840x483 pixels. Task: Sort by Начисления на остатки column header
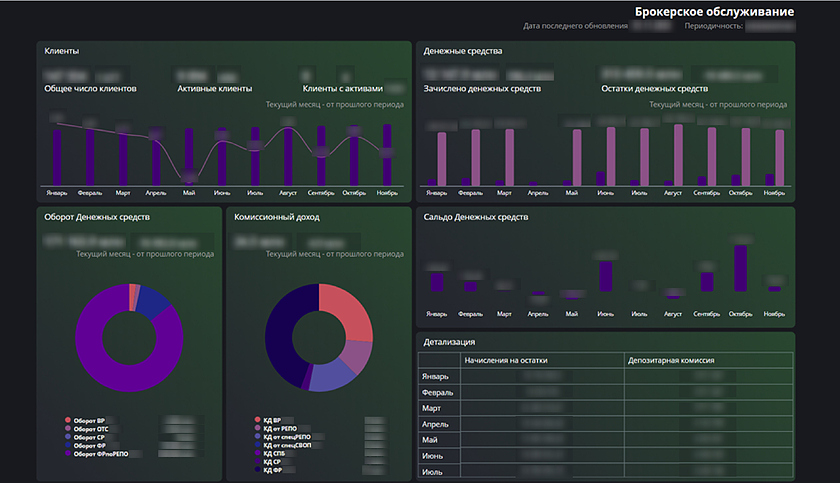pyautogui.click(x=505, y=359)
